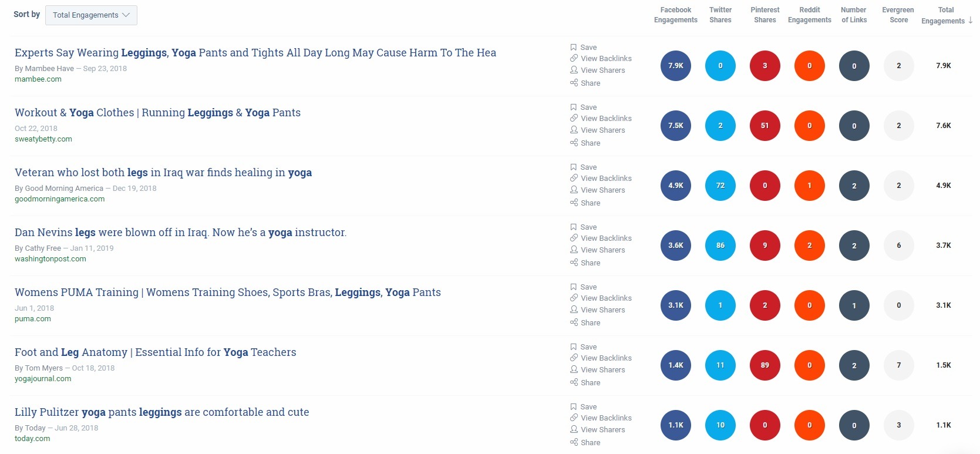Click the 7.9K Facebook engagements circle

(x=676, y=66)
